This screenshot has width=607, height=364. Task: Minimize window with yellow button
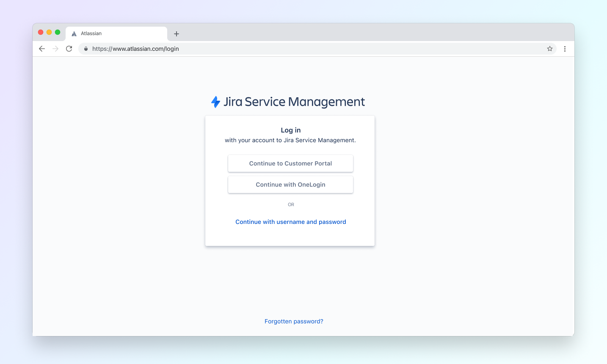pos(49,32)
